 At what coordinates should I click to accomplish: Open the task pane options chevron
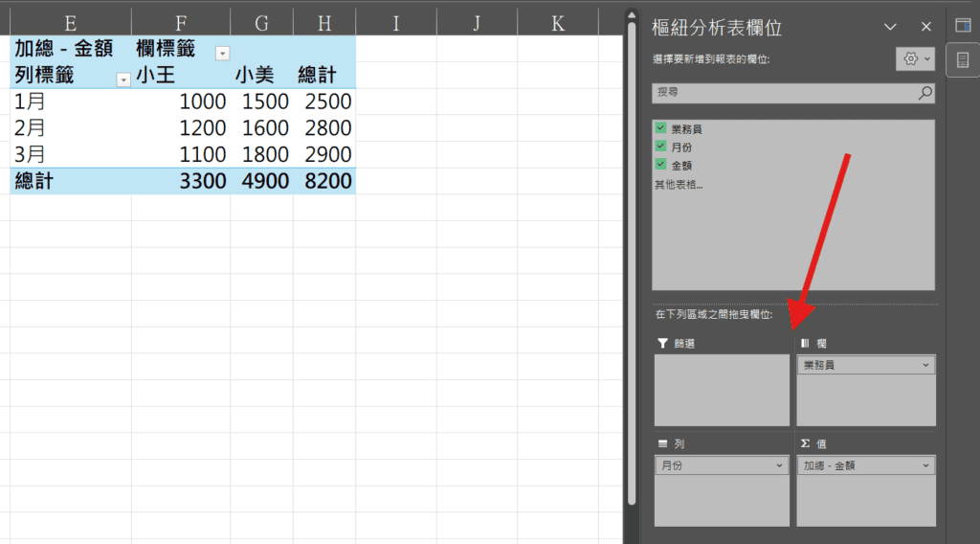click(x=890, y=28)
